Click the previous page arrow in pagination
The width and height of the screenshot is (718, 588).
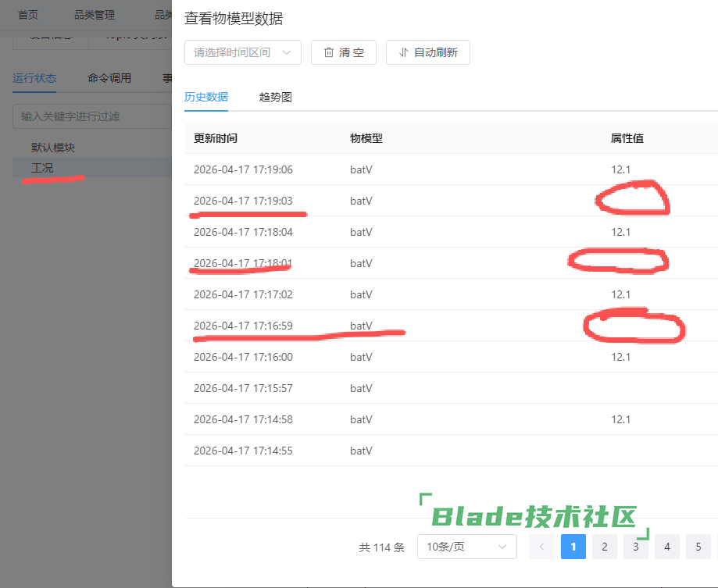(x=542, y=547)
